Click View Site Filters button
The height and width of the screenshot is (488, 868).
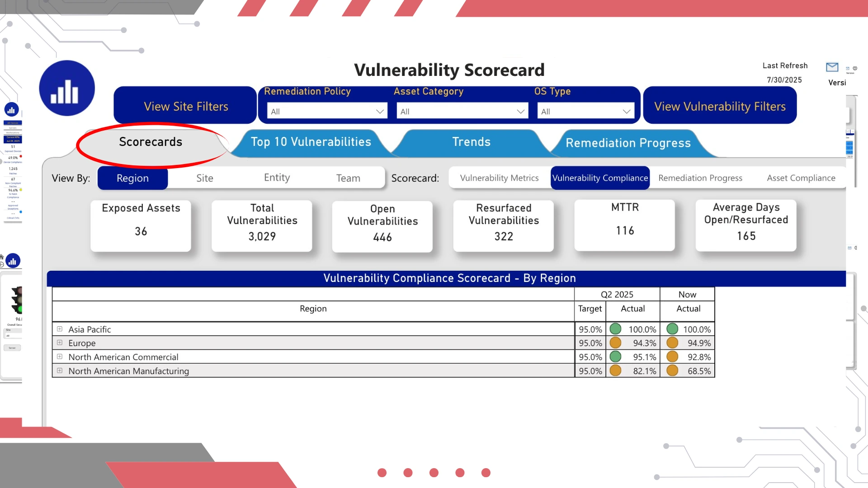click(186, 106)
